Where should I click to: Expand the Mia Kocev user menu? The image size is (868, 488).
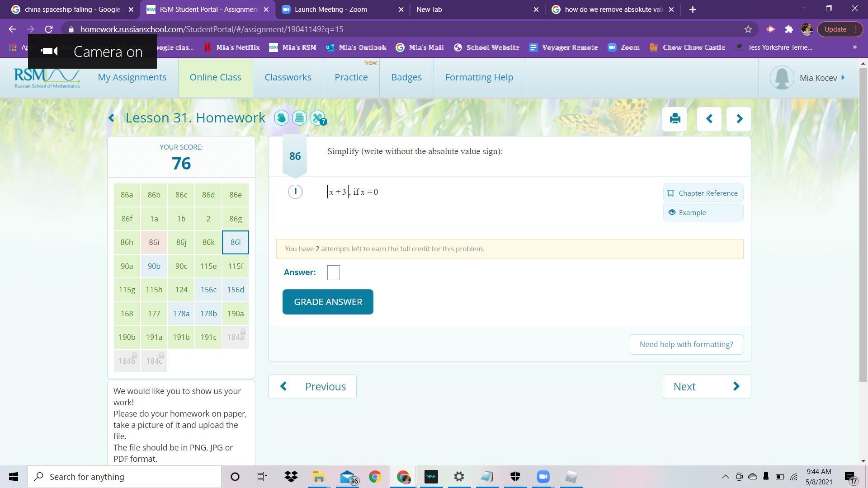click(x=818, y=78)
